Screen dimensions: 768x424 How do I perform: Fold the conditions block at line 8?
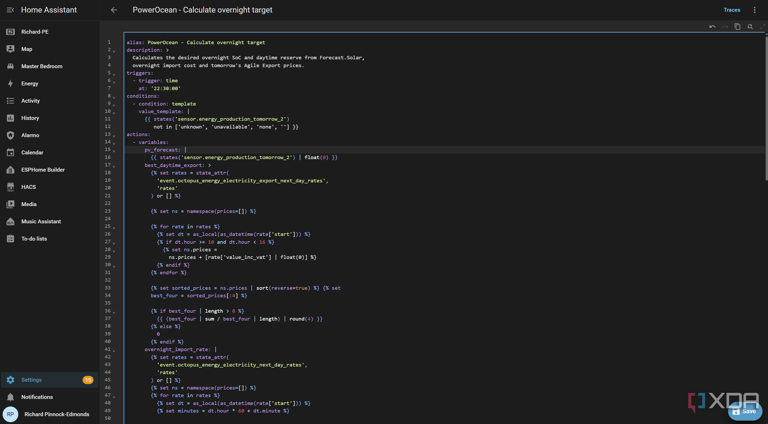pos(114,96)
